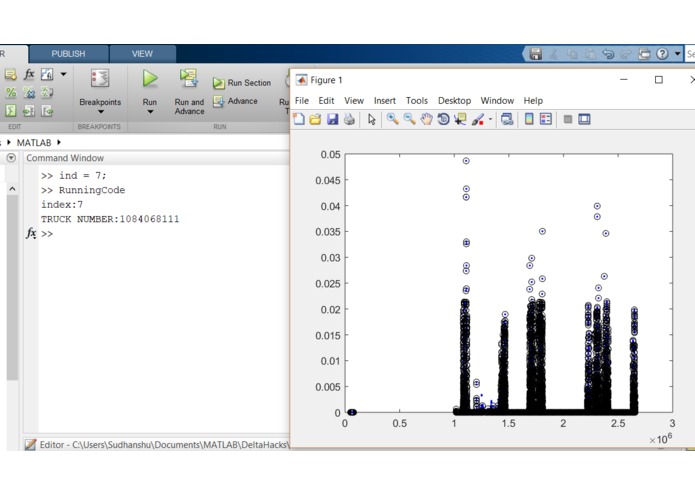Click the Insert Function fx icon
695x494 pixels.
tap(29, 74)
